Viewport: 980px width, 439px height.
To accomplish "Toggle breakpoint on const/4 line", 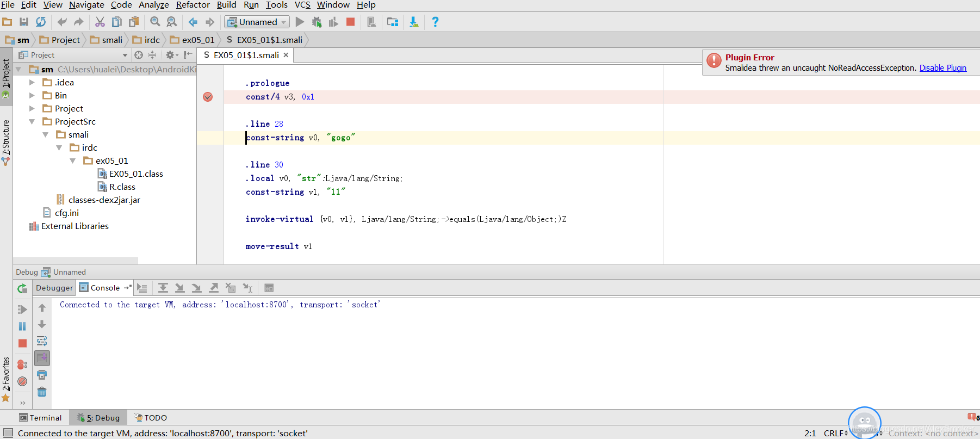I will [x=208, y=97].
